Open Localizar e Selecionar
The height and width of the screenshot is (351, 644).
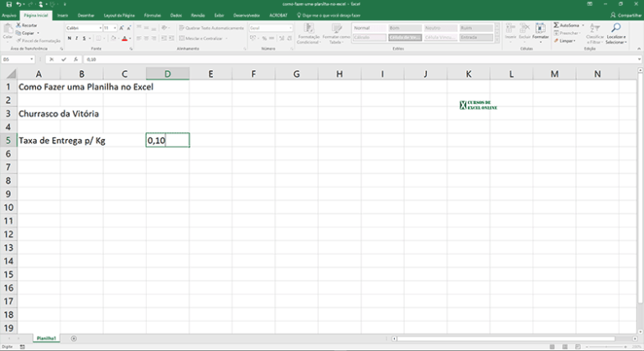click(x=616, y=34)
